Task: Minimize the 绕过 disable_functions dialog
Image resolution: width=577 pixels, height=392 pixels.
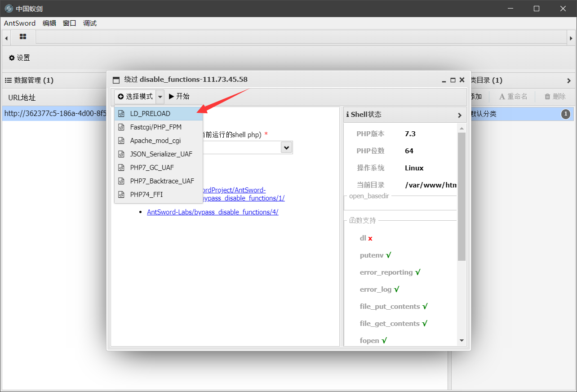Action: click(444, 80)
